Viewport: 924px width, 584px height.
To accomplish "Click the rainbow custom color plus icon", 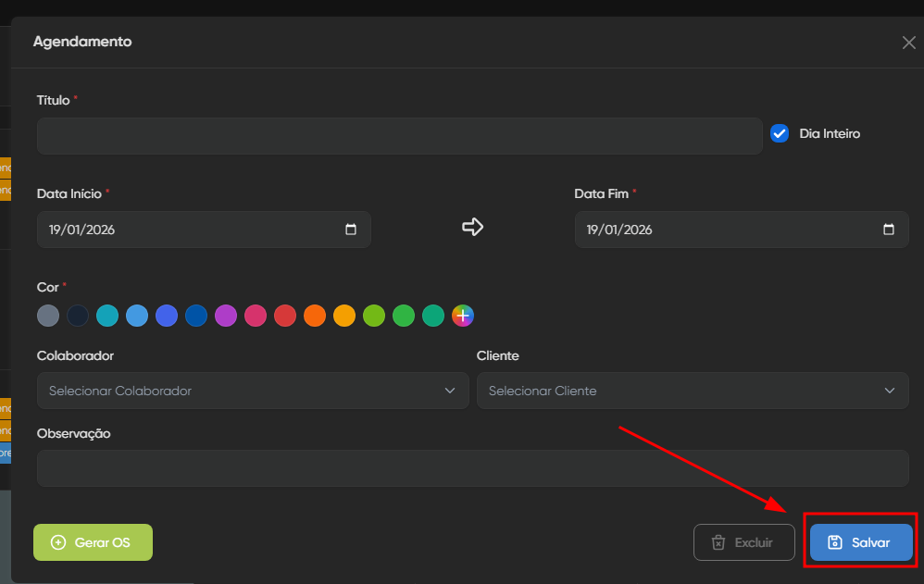I will [463, 316].
